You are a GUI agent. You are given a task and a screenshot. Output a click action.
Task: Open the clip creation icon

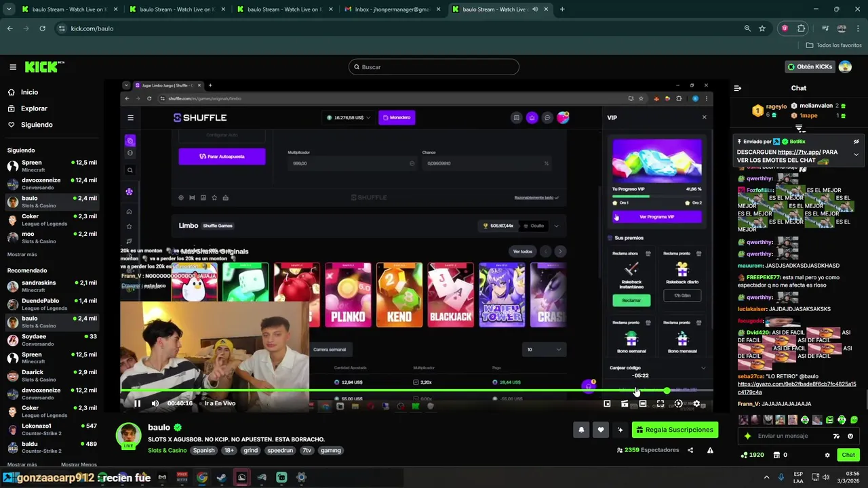pos(625,404)
